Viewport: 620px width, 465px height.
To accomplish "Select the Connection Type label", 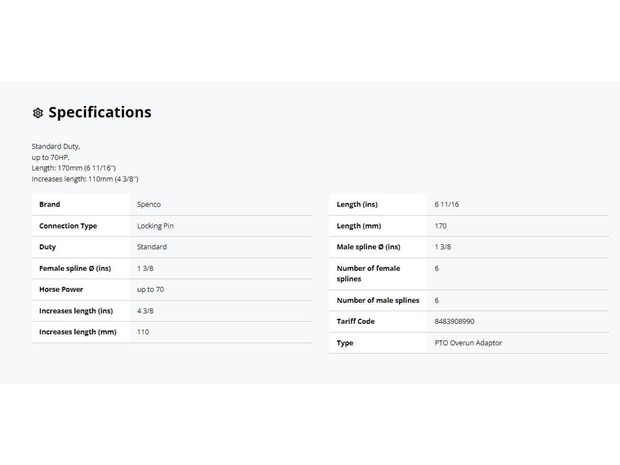I will tap(68, 226).
